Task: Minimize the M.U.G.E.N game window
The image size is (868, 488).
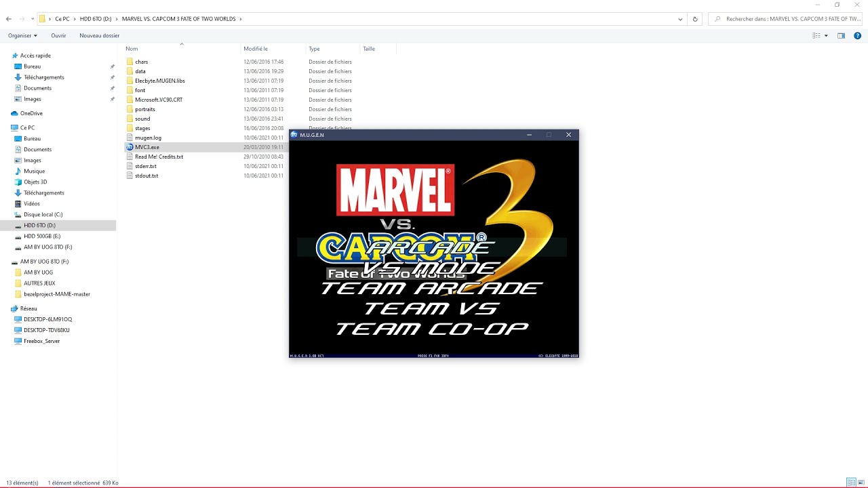Action: [x=530, y=135]
